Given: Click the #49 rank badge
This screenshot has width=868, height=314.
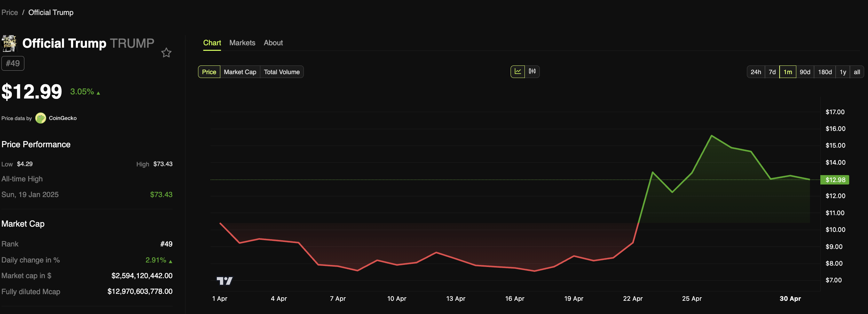Looking at the screenshot, I should pos(13,63).
